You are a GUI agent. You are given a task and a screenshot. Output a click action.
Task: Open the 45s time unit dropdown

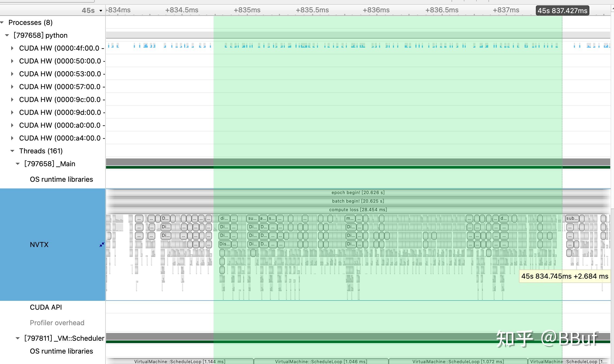(x=101, y=11)
